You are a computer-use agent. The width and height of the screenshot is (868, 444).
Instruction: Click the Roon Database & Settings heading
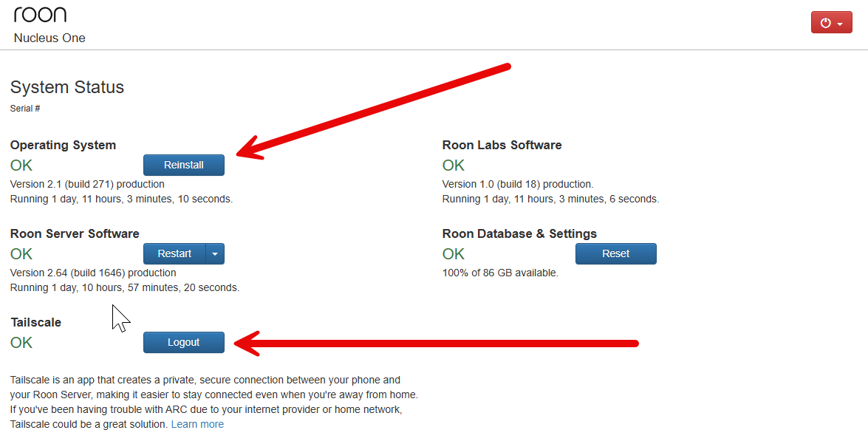(519, 233)
